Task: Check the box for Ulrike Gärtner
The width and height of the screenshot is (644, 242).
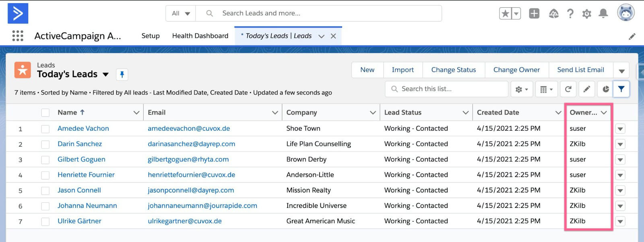Action: (45, 221)
